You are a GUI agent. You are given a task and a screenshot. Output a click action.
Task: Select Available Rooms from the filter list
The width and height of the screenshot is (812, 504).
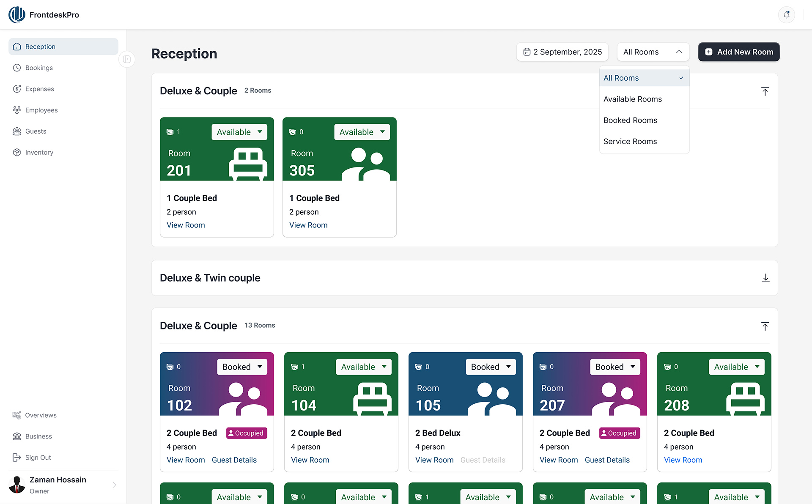632,99
